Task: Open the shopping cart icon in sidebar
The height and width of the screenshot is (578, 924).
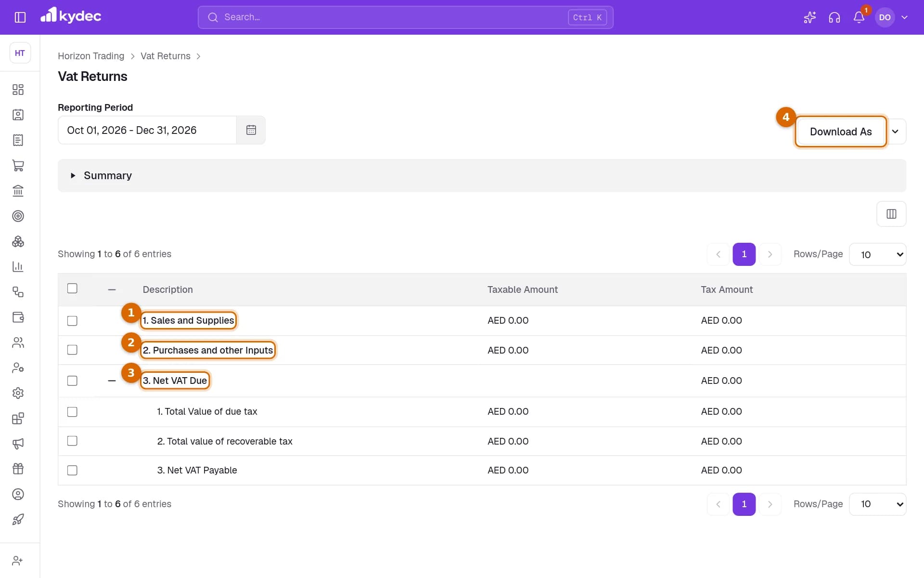Action: pos(18,165)
